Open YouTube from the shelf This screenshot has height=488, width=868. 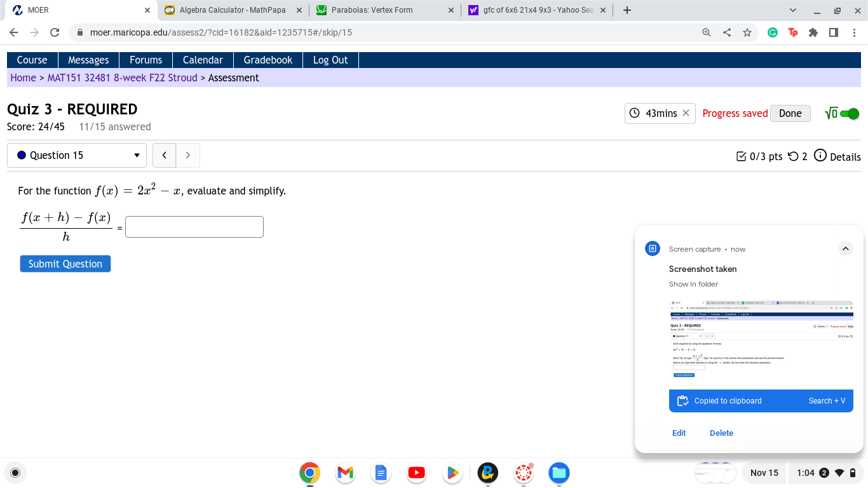(417, 473)
